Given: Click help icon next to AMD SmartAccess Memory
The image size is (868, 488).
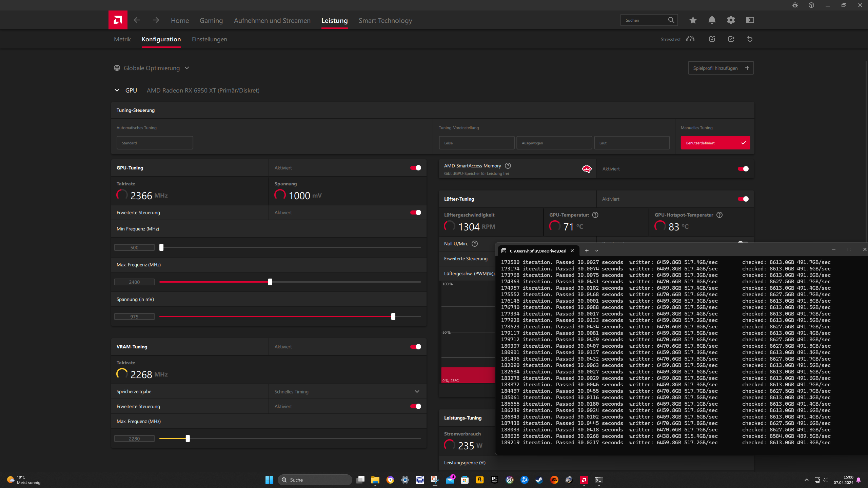Looking at the screenshot, I should pyautogui.click(x=508, y=166).
